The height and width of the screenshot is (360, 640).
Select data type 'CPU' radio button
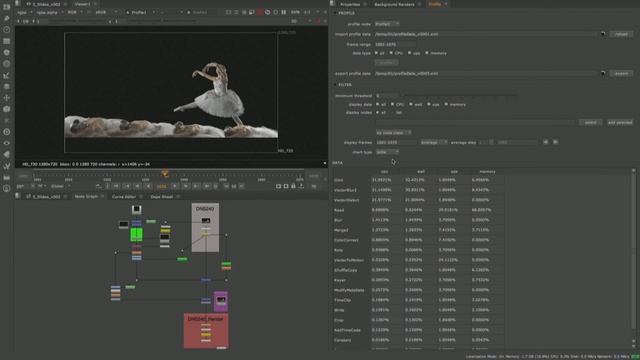point(391,53)
